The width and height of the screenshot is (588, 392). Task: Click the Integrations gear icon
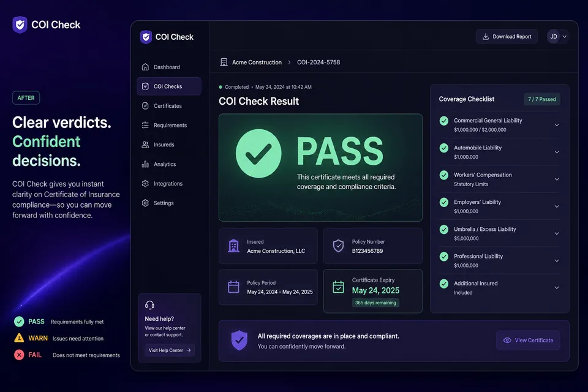pos(146,183)
